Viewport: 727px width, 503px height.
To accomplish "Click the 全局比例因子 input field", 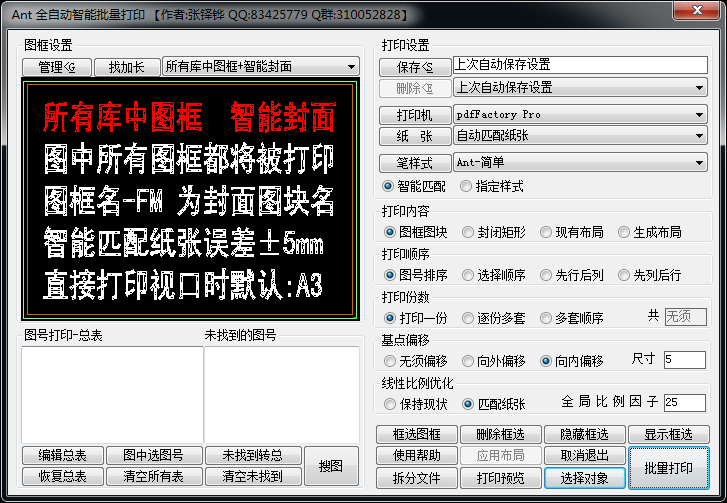I will (x=683, y=403).
